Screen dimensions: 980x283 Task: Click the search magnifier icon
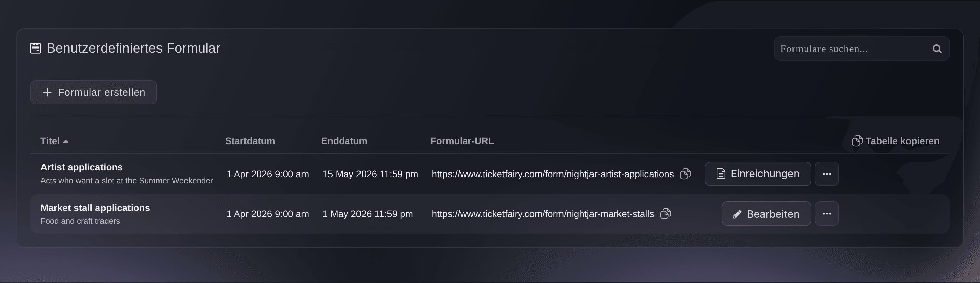tap(936, 49)
